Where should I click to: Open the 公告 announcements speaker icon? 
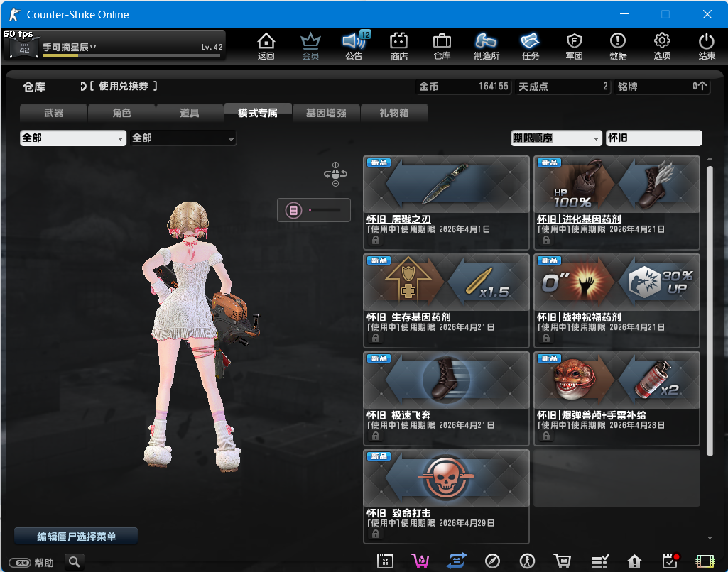pyautogui.click(x=354, y=46)
